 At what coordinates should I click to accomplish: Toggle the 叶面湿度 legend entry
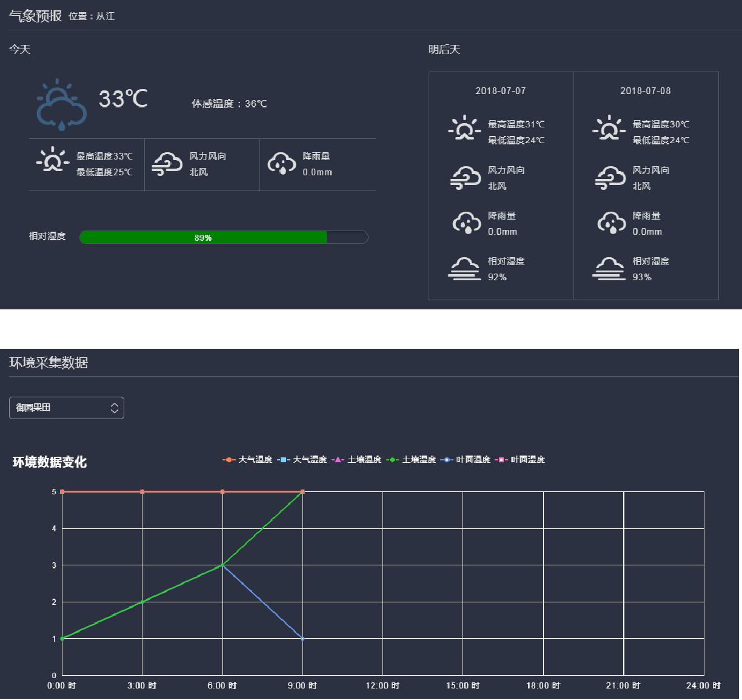point(520,460)
